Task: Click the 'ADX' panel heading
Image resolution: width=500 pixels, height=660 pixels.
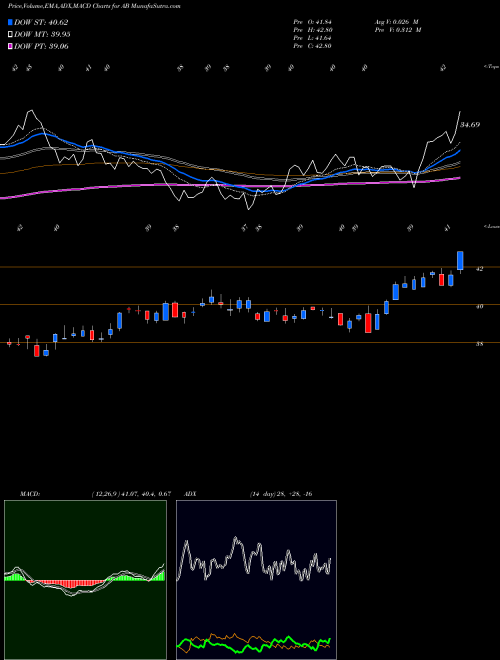Action: coord(191,494)
